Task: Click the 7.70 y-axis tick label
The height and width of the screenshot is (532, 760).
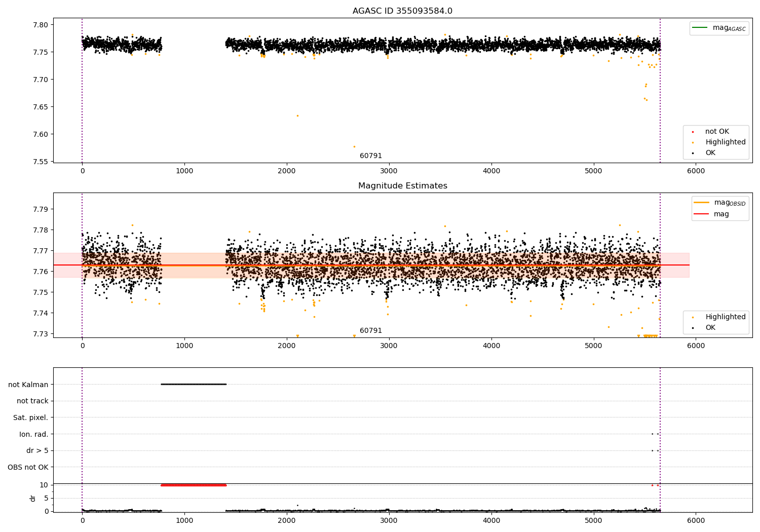Action: pyautogui.click(x=41, y=80)
